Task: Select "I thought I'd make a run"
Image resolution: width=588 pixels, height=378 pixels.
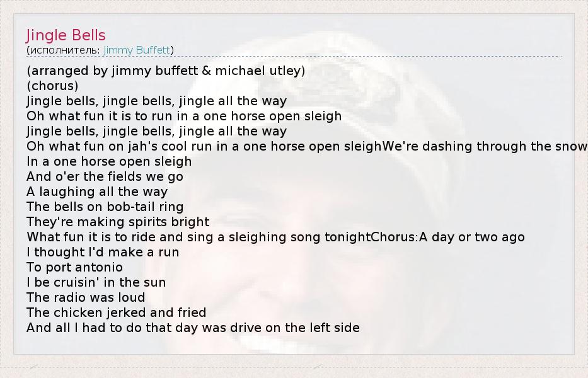Action: (x=103, y=252)
